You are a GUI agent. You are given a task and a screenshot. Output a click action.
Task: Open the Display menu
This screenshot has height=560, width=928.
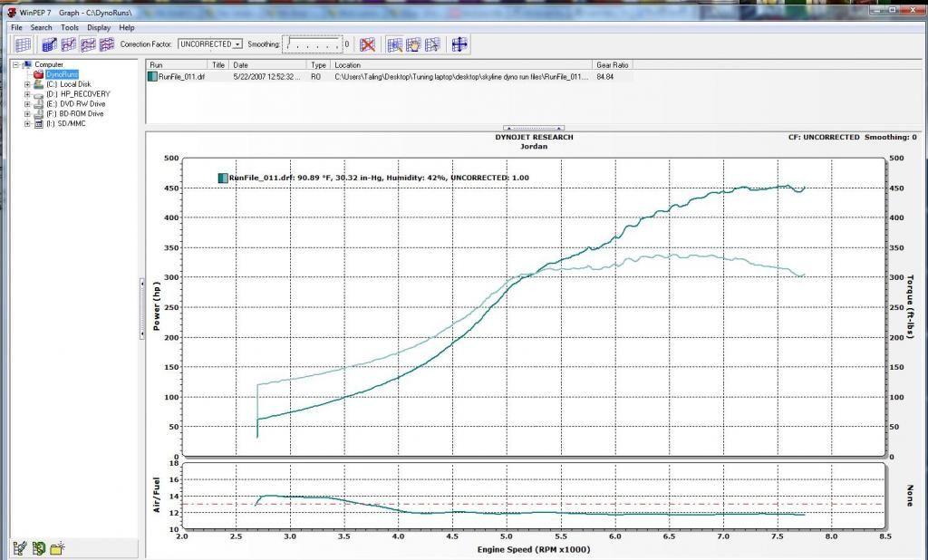(100, 27)
